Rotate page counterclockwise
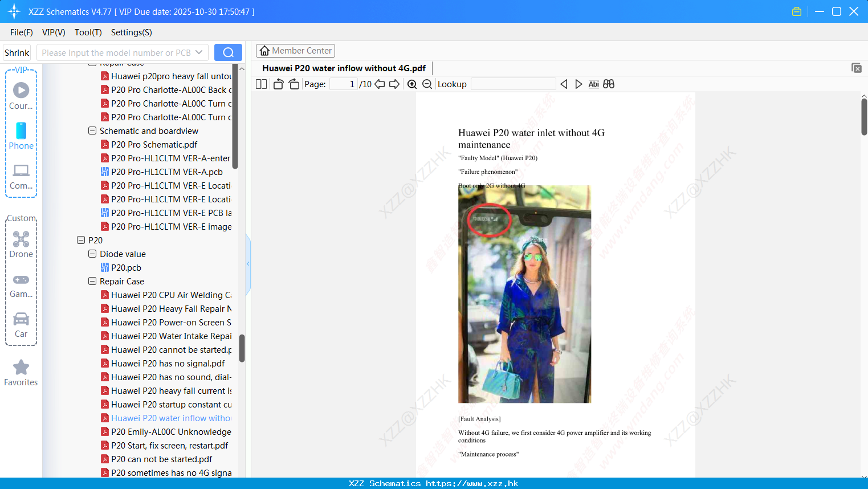The height and width of the screenshot is (489, 868). point(278,84)
